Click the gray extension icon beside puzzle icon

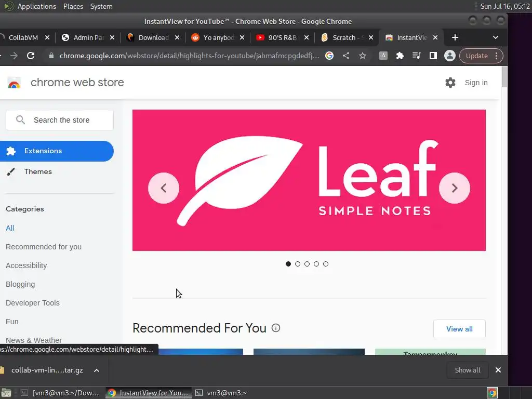tap(383, 56)
